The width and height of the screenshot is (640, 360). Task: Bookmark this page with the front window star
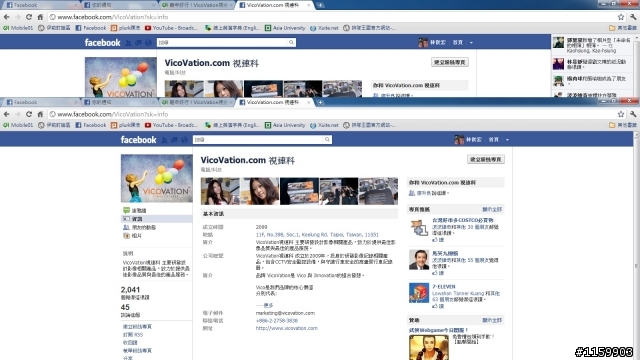(x=621, y=114)
